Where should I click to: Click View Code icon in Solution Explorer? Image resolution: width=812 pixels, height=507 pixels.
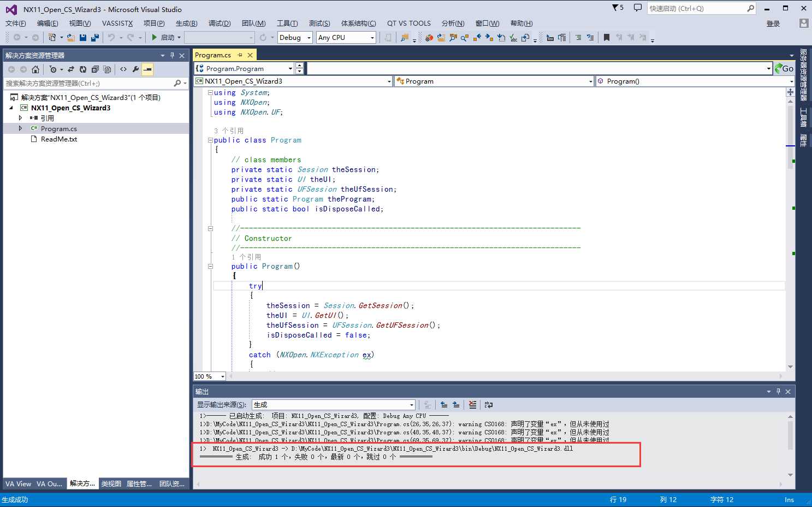pos(123,69)
